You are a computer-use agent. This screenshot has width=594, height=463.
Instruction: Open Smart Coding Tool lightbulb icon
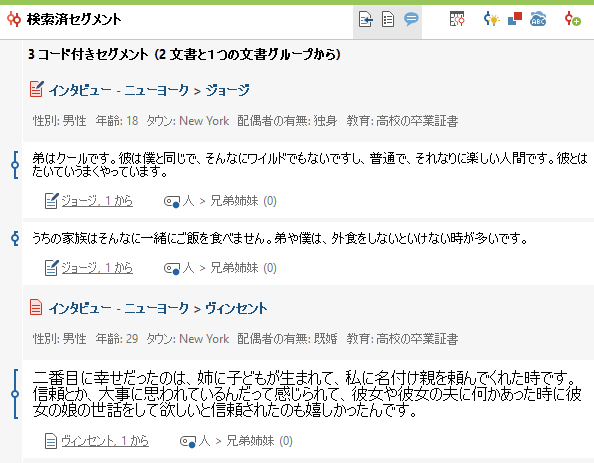[492, 19]
